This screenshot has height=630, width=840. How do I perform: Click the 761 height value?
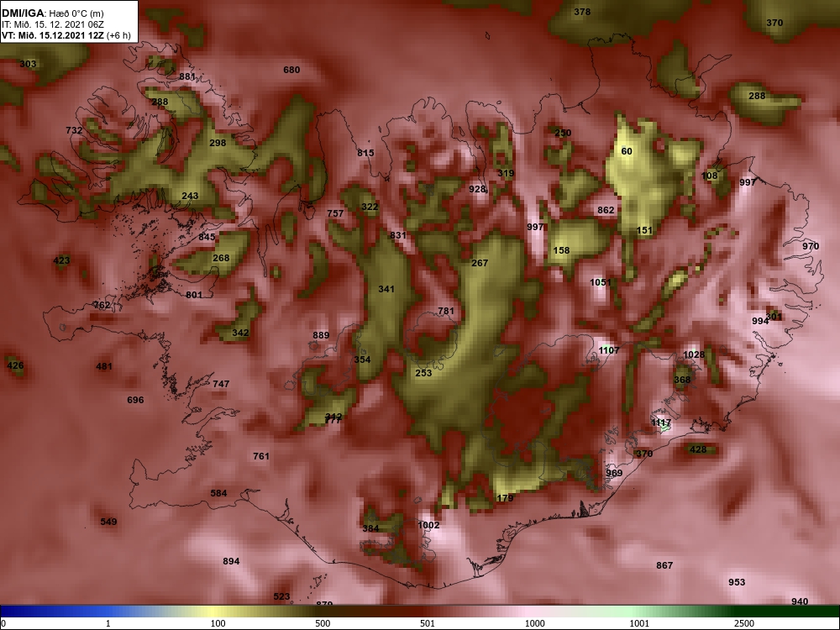pos(261,456)
